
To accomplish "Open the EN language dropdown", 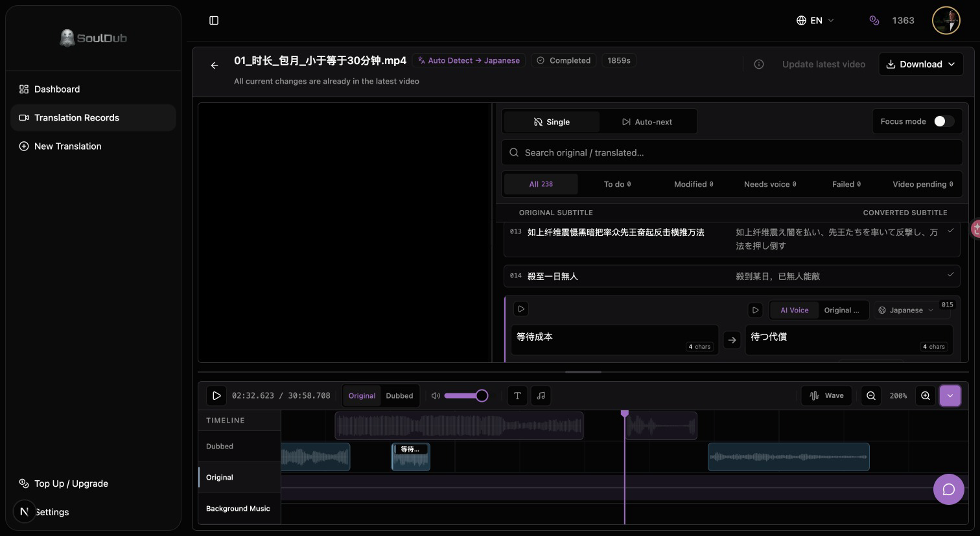I will (815, 21).
